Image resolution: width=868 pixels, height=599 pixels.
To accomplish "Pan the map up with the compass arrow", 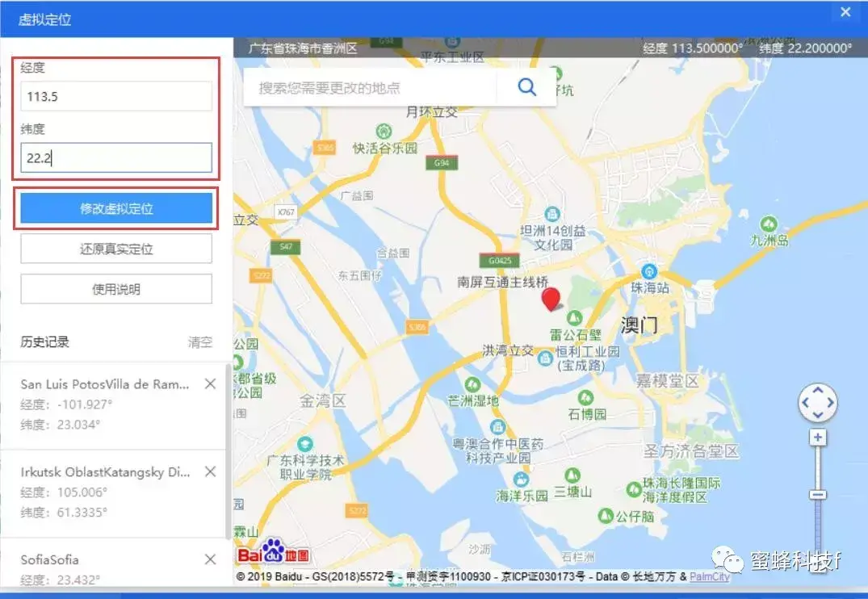I will [x=818, y=391].
